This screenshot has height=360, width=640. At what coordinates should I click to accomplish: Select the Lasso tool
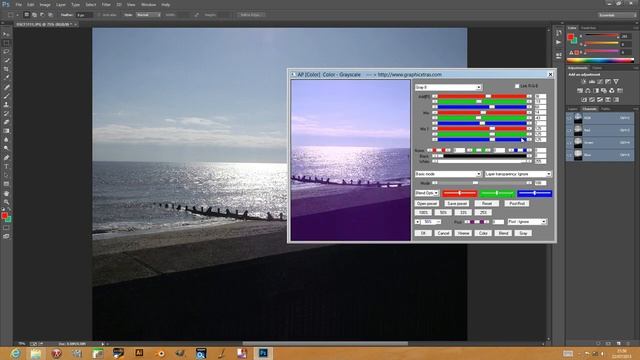point(6,52)
